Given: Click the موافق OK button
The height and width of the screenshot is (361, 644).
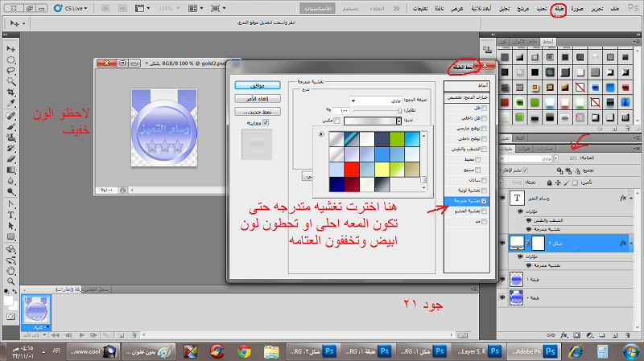Looking at the screenshot, I should tap(258, 84).
